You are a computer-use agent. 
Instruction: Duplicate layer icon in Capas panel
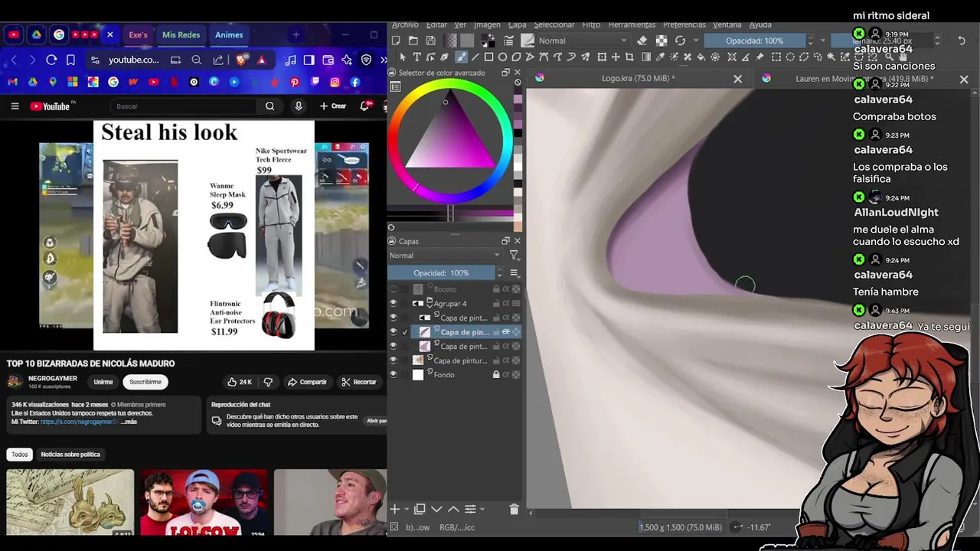(420, 509)
